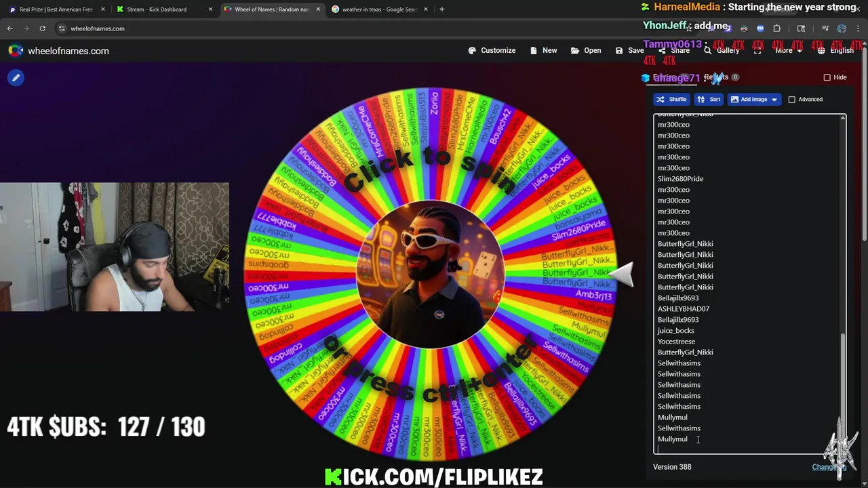The image size is (868, 488).
Task: Open the media controls toolbar icon
Action: [825, 28]
